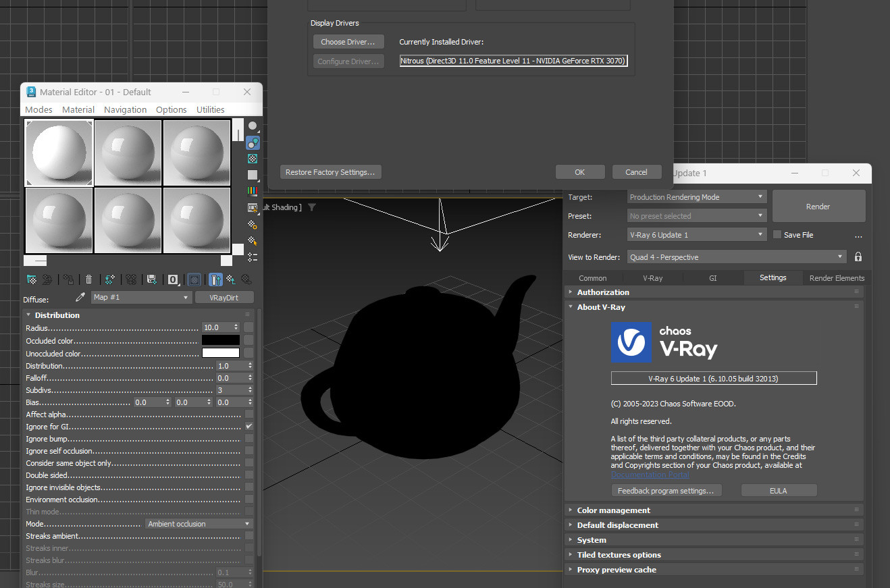890x588 pixels.
Task: Click the Reset Map trash can icon
Action: point(88,279)
